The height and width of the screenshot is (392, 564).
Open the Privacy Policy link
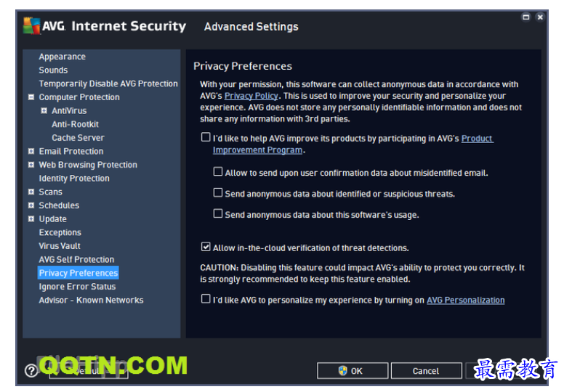tap(251, 96)
